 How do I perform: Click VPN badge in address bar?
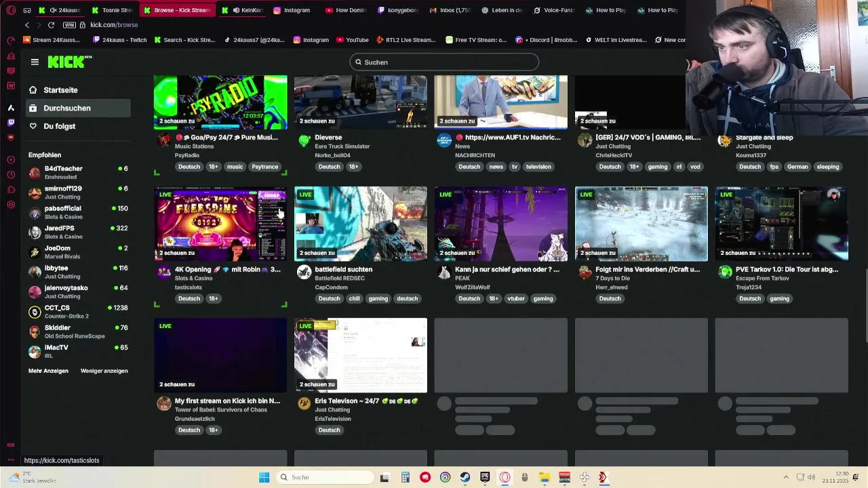[69, 25]
